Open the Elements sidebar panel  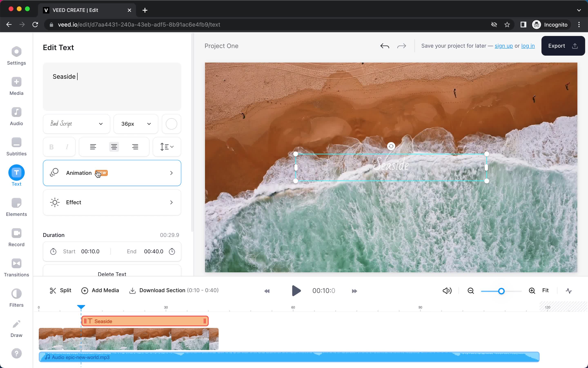[x=16, y=207]
